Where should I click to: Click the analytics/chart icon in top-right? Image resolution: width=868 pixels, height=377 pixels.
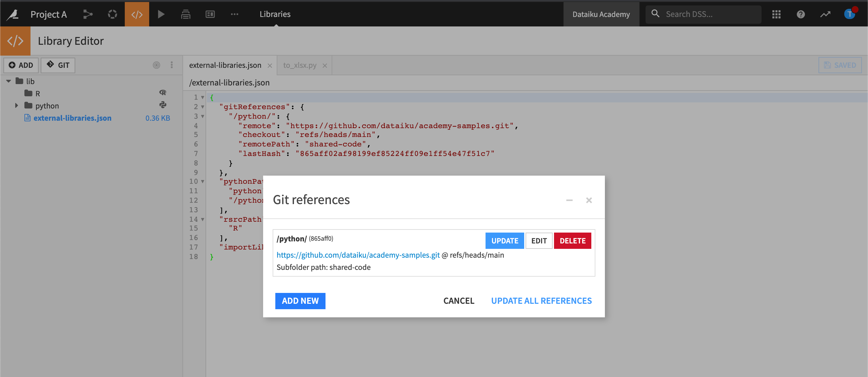click(x=825, y=14)
